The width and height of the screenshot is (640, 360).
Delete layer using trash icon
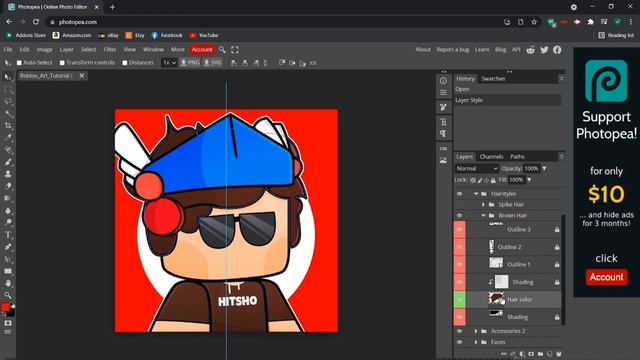(x=558, y=354)
